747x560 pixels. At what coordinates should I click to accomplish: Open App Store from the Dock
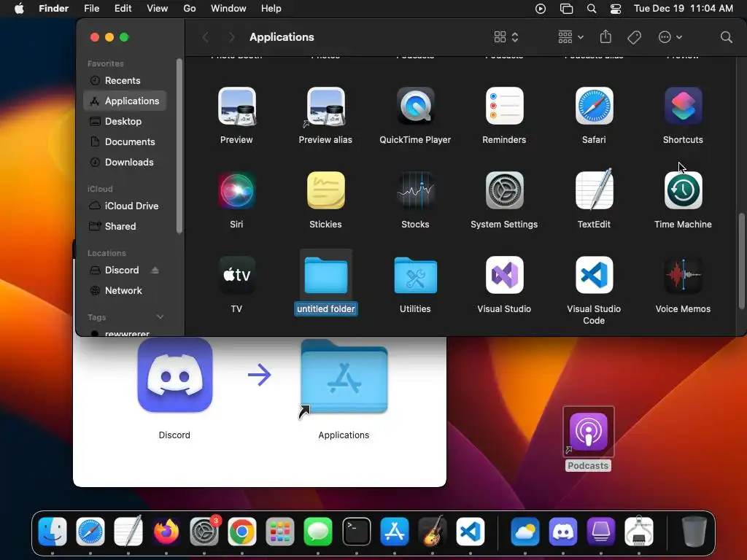tap(395, 532)
